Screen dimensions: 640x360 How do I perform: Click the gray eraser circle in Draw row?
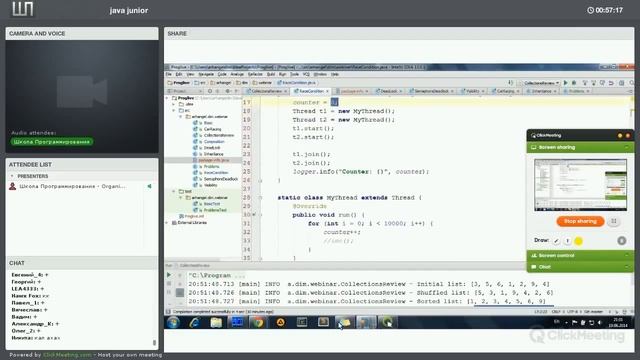[x=622, y=241]
